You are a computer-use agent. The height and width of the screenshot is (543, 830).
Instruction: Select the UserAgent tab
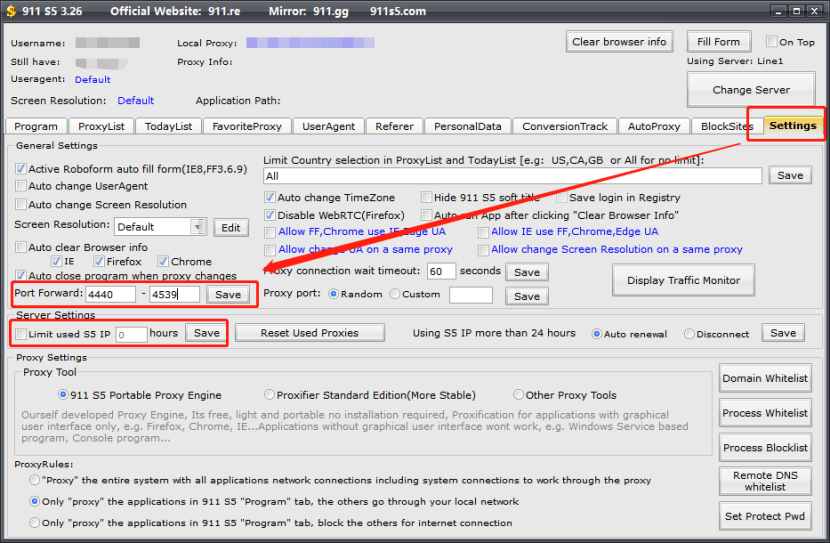[328, 126]
